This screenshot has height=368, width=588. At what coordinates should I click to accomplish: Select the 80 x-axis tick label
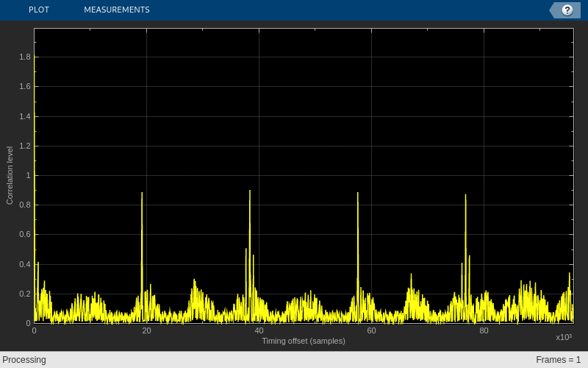(484, 330)
